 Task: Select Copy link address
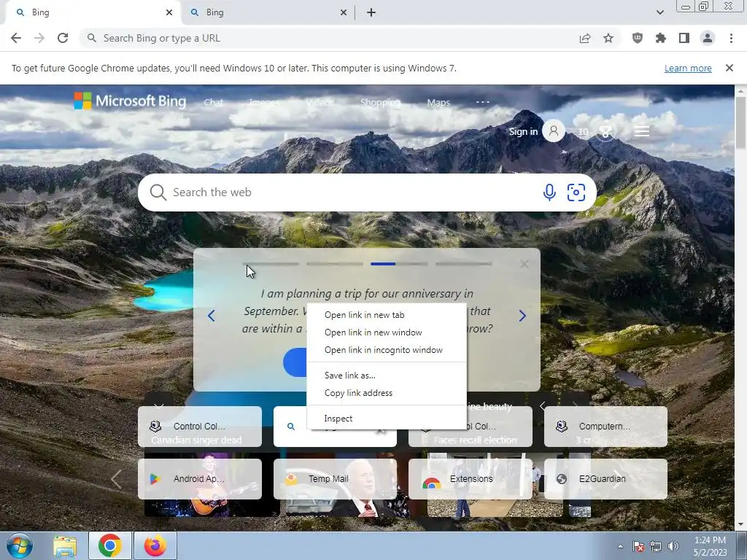pos(387,393)
